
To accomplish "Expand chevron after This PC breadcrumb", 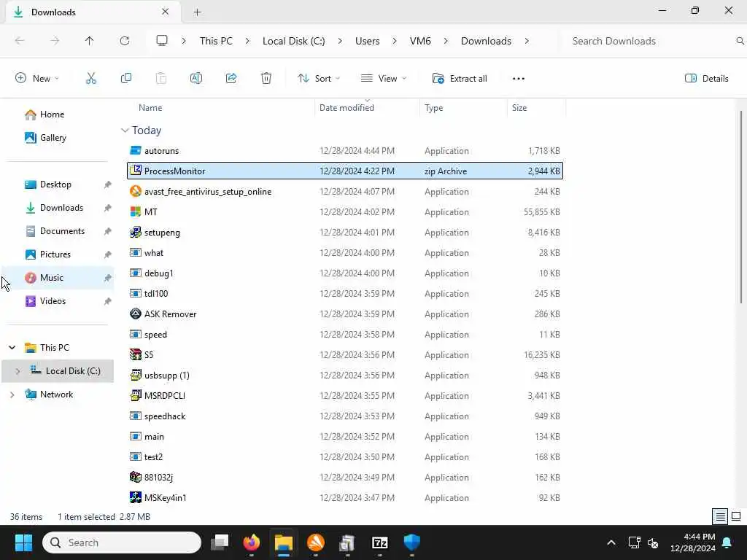I will [x=247, y=41].
